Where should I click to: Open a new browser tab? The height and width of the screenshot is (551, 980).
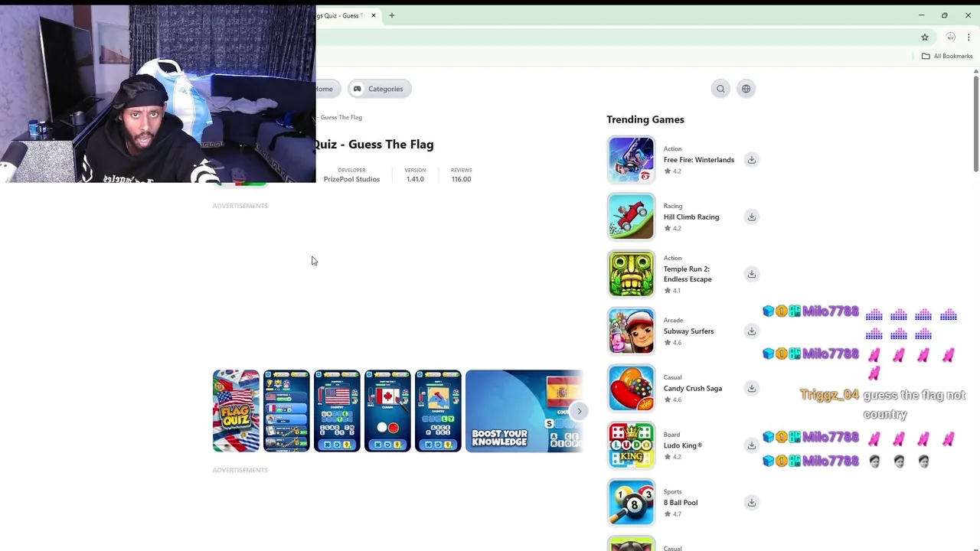pos(391,15)
